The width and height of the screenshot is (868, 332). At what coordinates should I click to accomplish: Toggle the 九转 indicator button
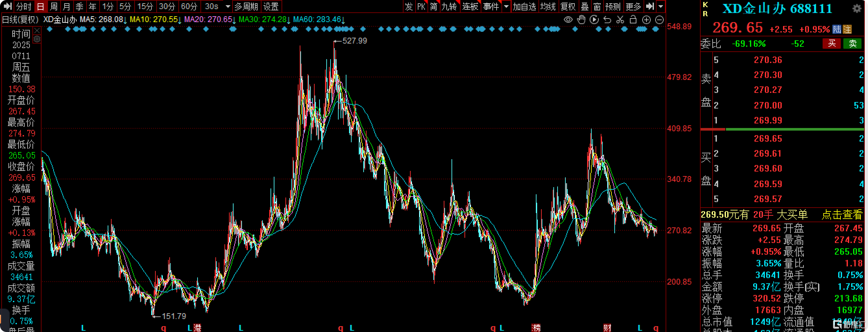pyautogui.click(x=450, y=6)
